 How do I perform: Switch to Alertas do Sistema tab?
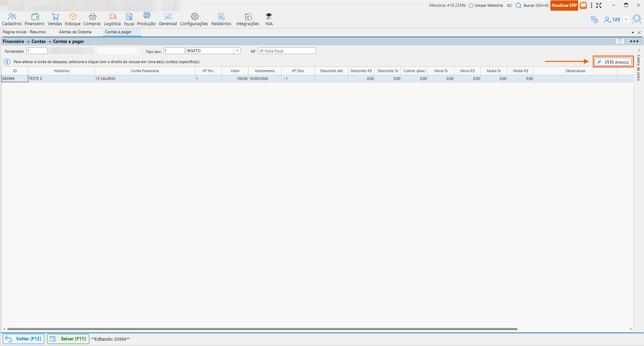pyautogui.click(x=75, y=32)
